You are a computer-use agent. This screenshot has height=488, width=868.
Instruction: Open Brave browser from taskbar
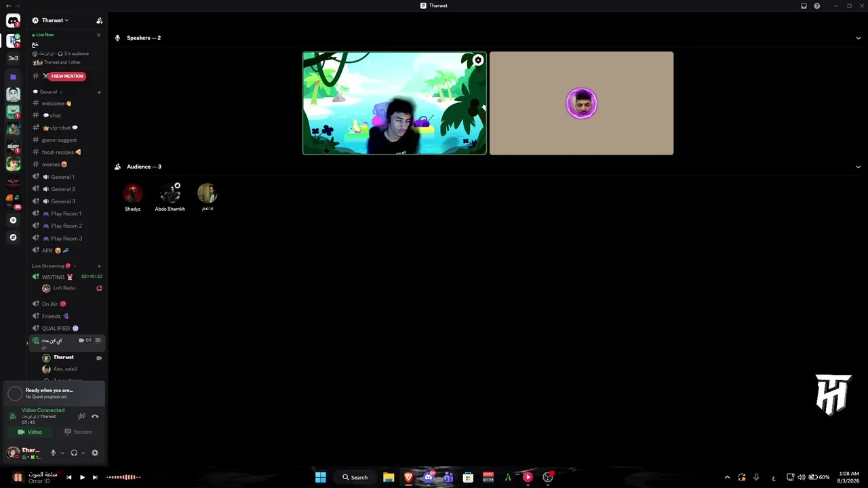click(408, 477)
